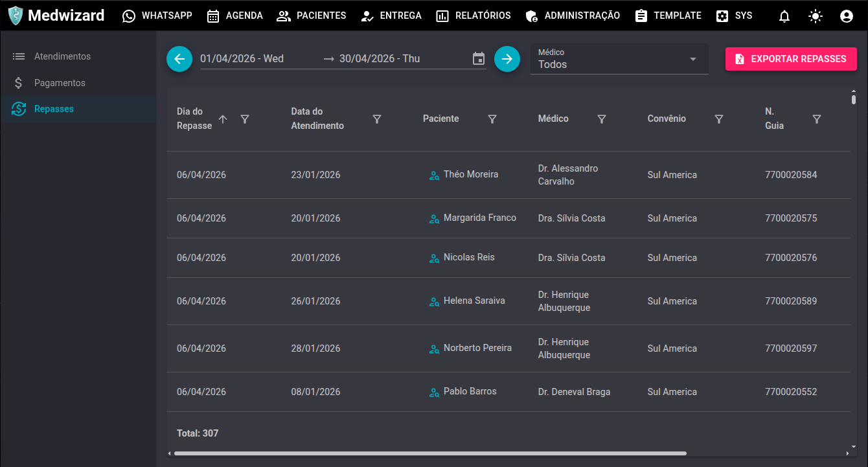Click attendance date 08/01/2026
Screen dimensions: 868x467
[315, 392]
